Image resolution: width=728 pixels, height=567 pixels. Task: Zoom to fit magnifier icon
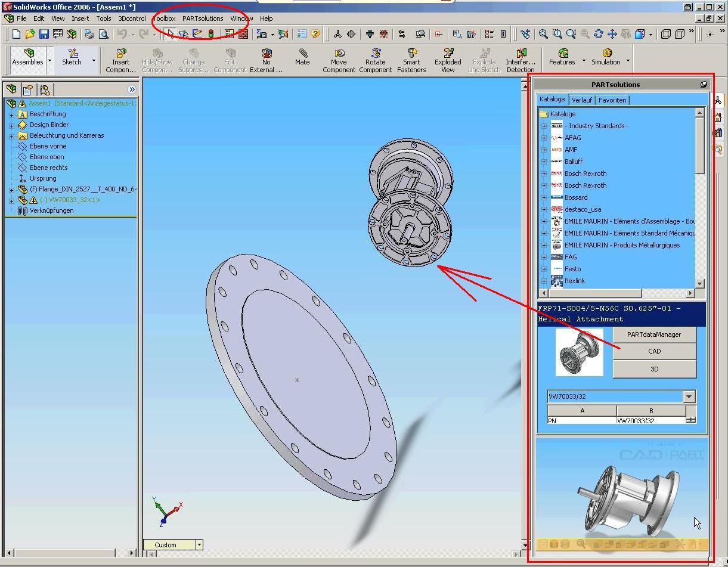(543, 35)
